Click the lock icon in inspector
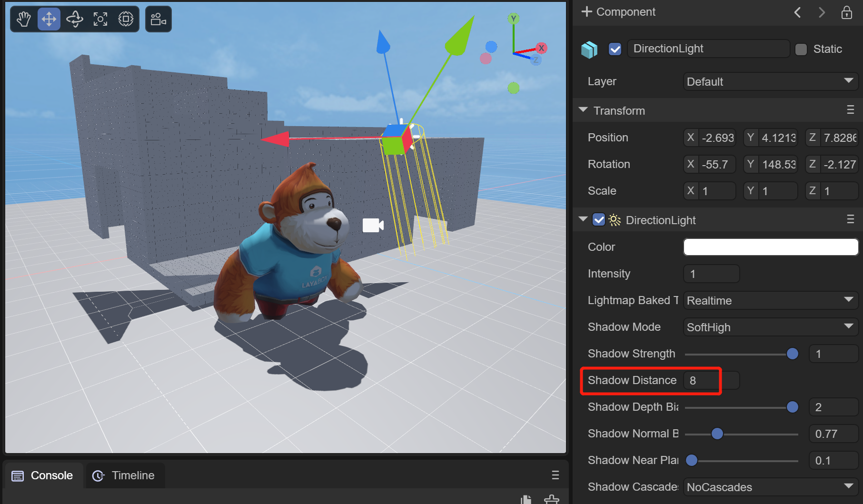The height and width of the screenshot is (504, 863). coord(846,12)
